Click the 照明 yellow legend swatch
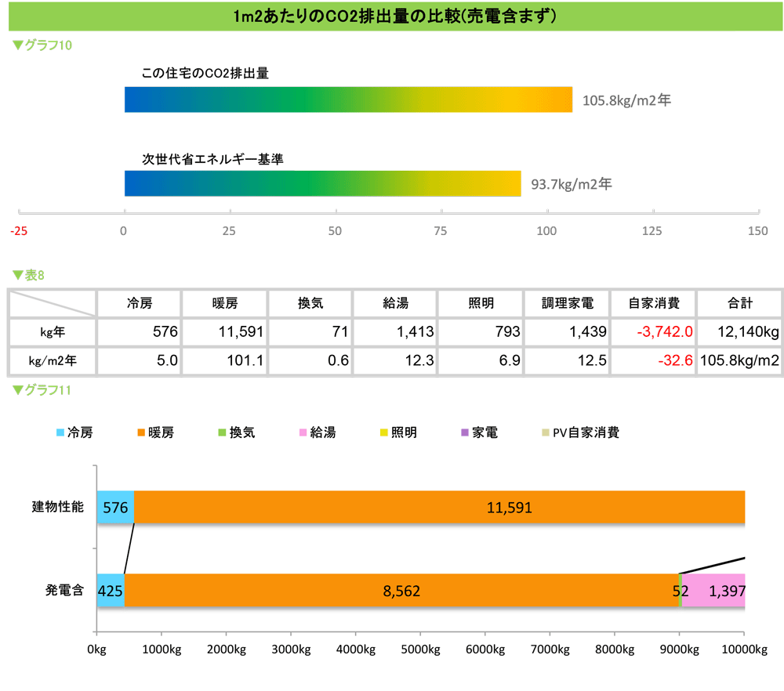 pyautogui.click(x=383, y=432)
